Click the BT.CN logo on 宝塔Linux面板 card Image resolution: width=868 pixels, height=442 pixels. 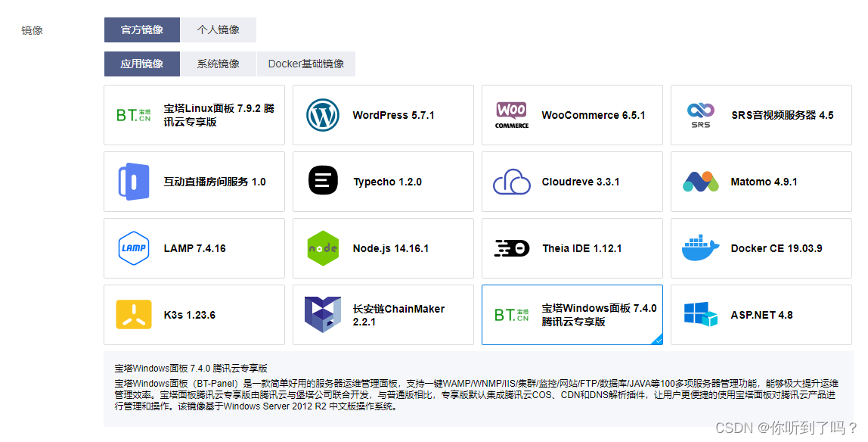133,115
